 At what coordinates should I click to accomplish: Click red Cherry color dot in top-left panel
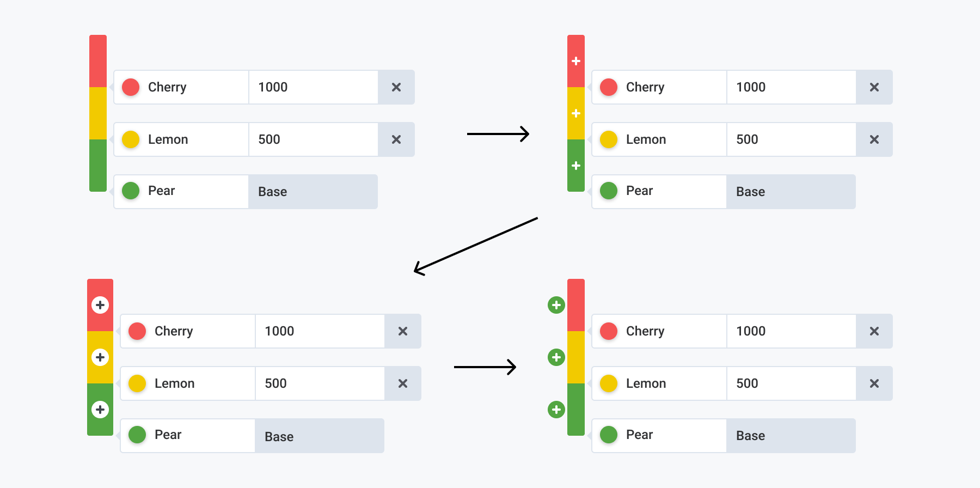[131, 87]
